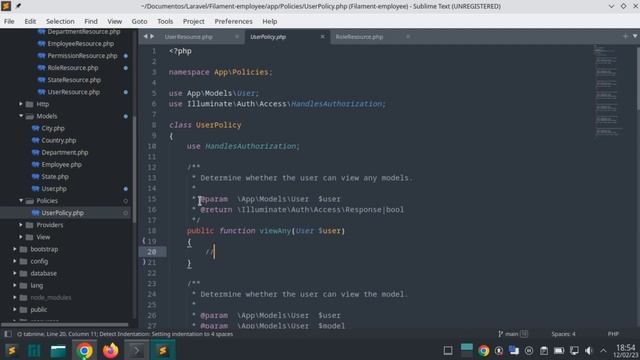Click the sidebar horizontal scrollbar
This screenshot has width=640, height=360.
tap(64, 325)
